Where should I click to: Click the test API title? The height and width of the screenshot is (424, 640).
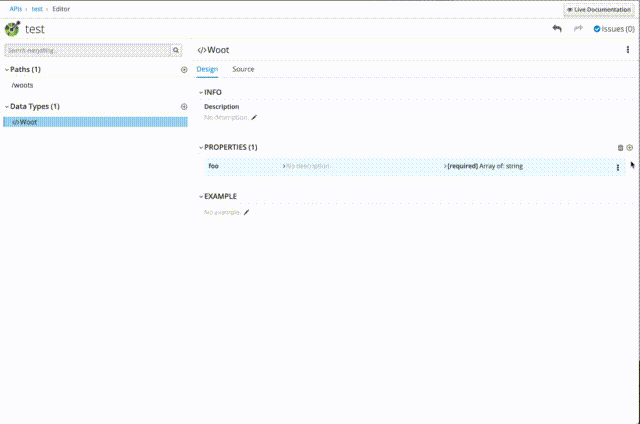(35, 29)
